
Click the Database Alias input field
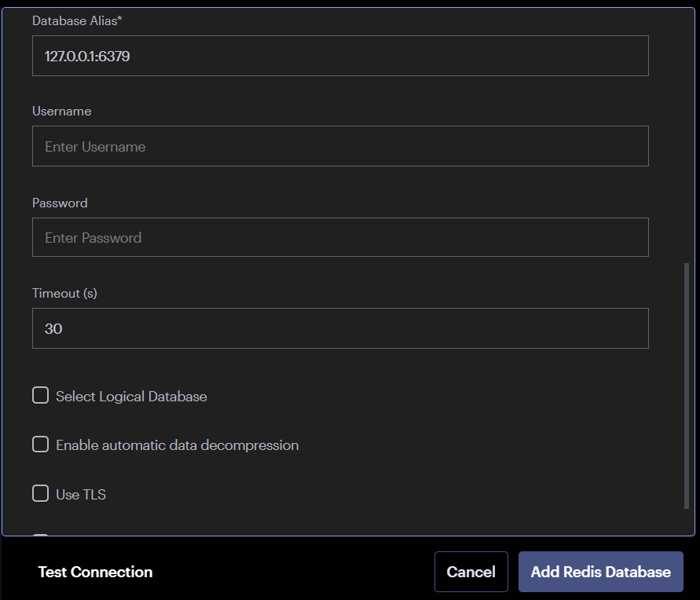tap(340, 56)
